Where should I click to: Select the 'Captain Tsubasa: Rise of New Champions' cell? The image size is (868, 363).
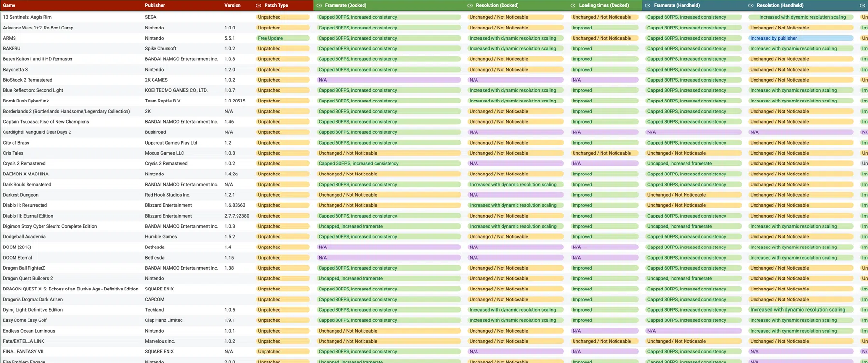pyautogui.click(x=46, y=122)
